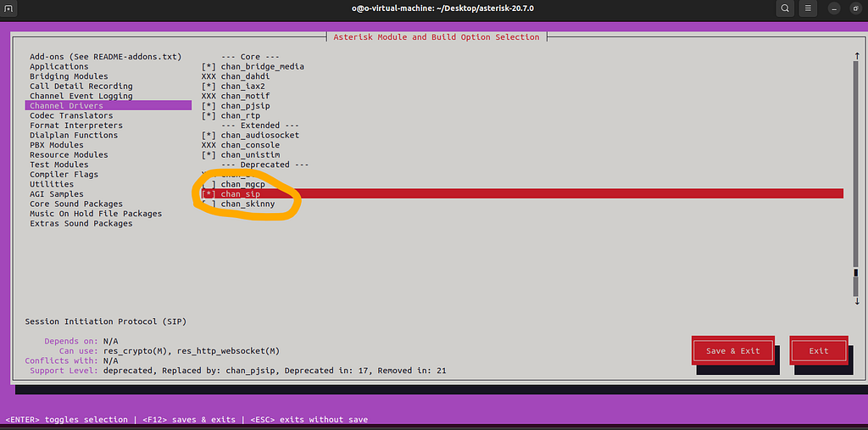Open the Resource Modules category
Viewport: 868px width, 430px height.
click(70, 155)
